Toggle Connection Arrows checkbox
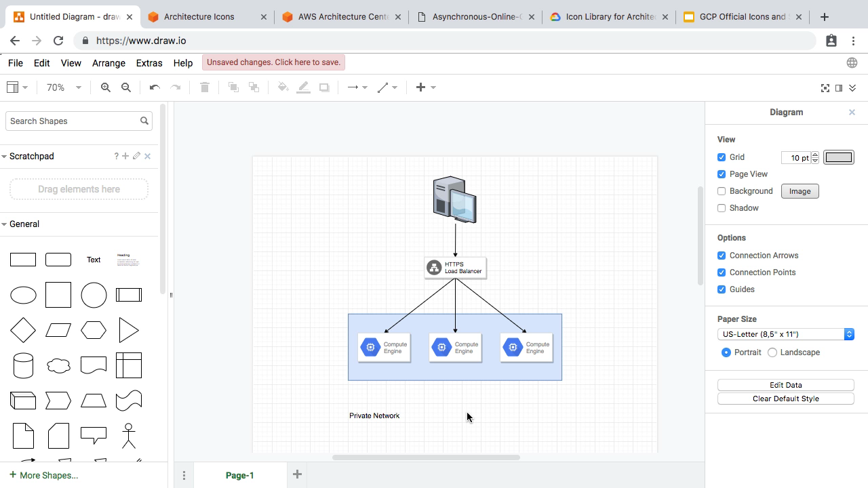 point(722,256)
